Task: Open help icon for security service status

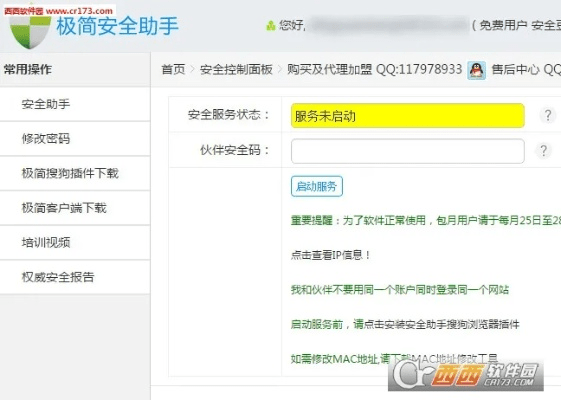Action: 547,115
